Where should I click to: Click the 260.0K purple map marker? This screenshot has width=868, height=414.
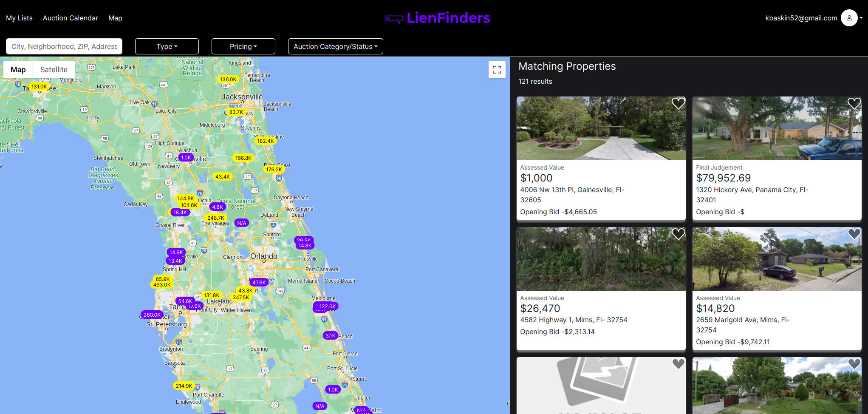pos(152,315)
